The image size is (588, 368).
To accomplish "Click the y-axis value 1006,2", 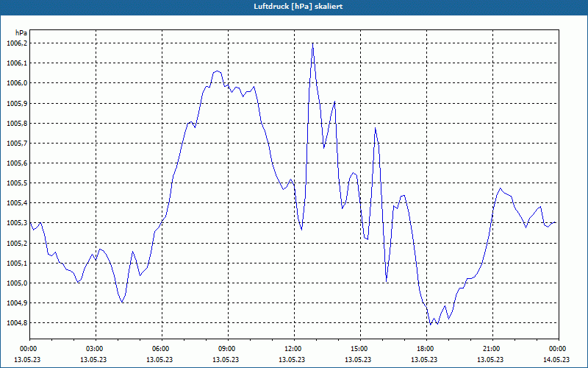I will click(x=17, y=43).
